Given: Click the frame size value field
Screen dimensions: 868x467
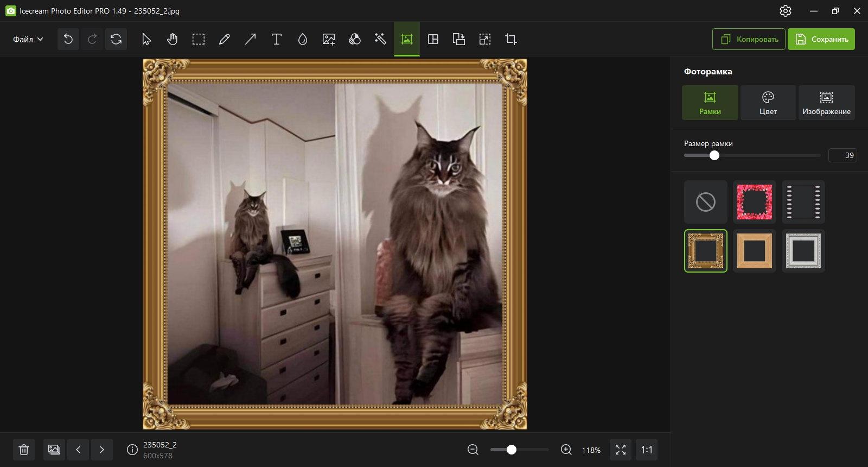Looking at the screenshot, I should click(843, 155).
